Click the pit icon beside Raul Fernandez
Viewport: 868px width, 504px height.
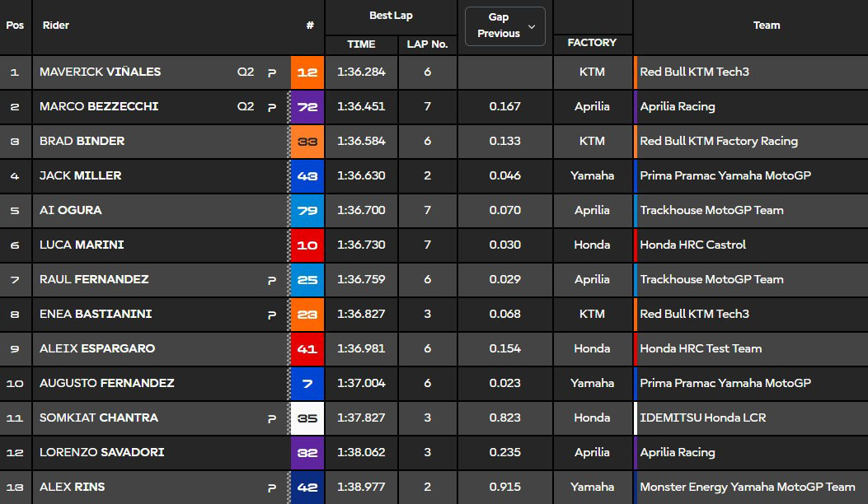pyautogui.click(x=272, y=280)
